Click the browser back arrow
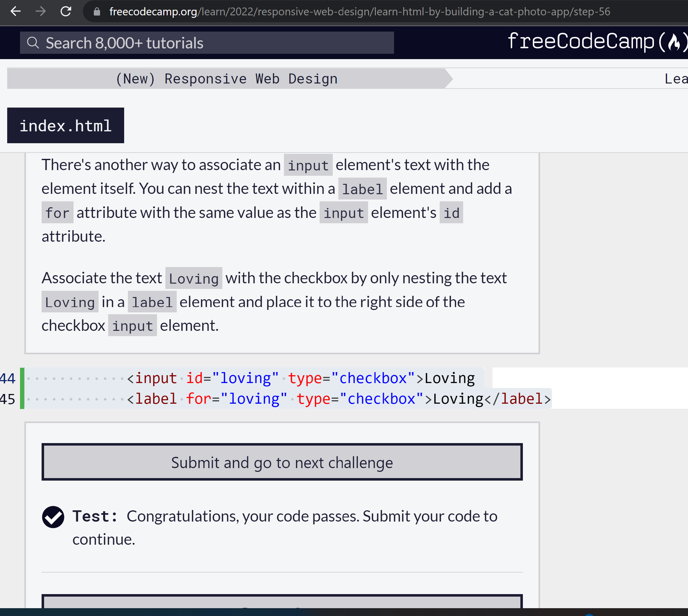This screenshot has width=688, height=616. [16, 12]
